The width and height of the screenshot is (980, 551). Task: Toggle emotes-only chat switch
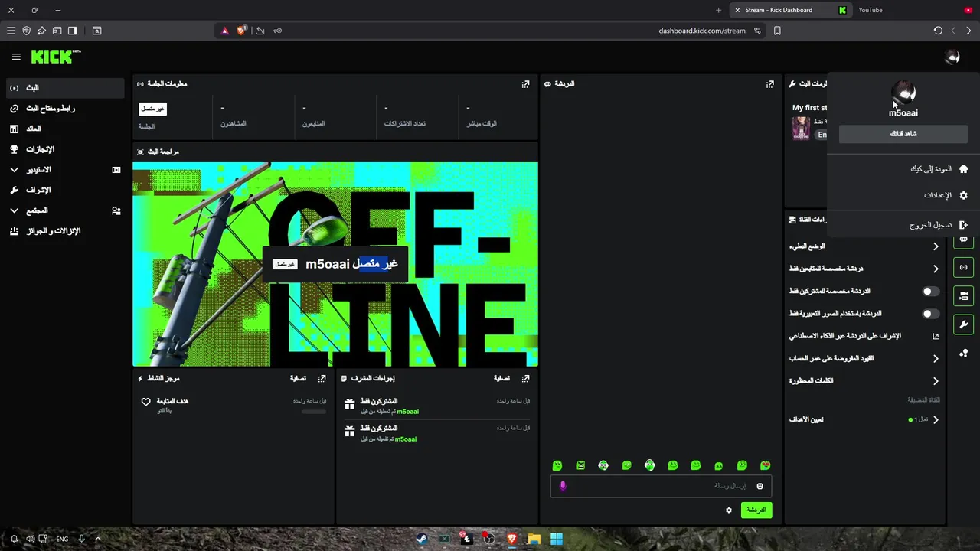pyautogui.click(x=930, y=314)
